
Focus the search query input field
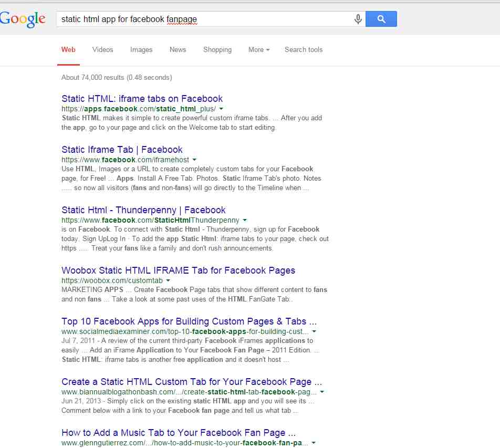coord(204,19)
